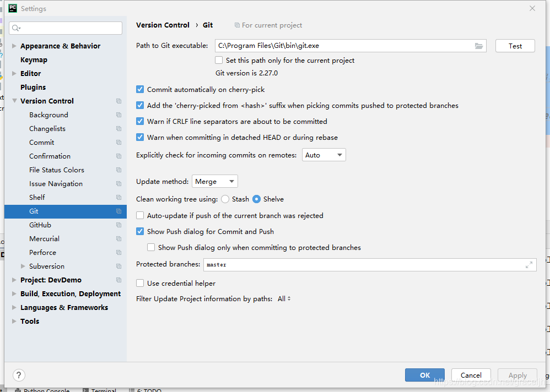Select GitHub settings page
This screenshot has height=392, width=550.
pos(40,225)
